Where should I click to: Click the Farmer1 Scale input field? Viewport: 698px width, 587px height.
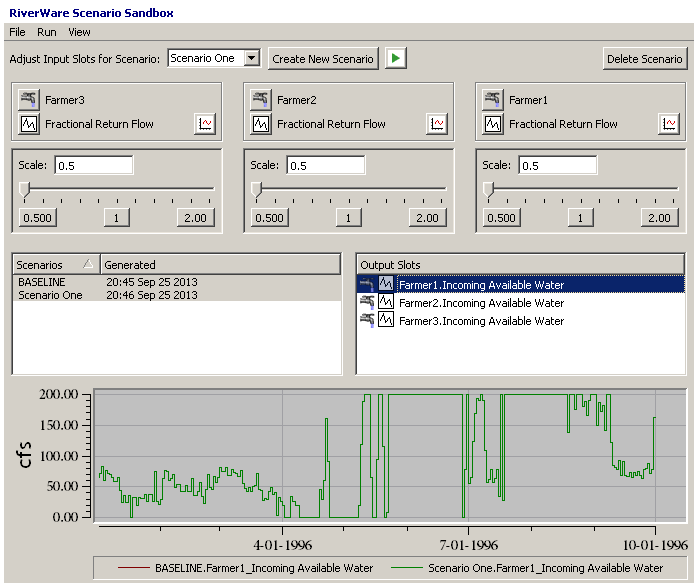coord(557,166)
